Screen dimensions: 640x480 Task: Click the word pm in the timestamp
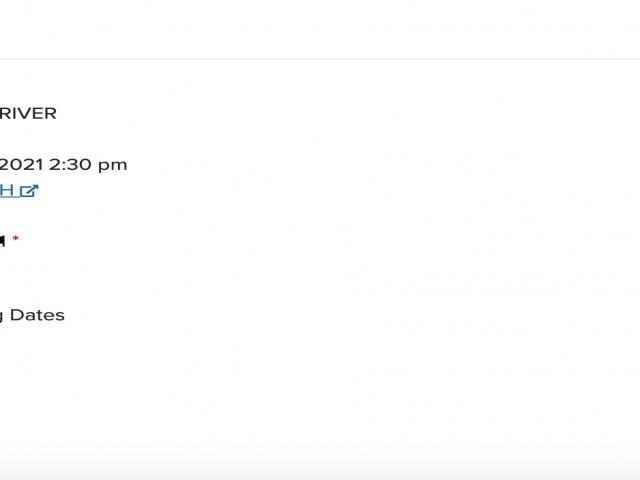click(x=114, y=165)
